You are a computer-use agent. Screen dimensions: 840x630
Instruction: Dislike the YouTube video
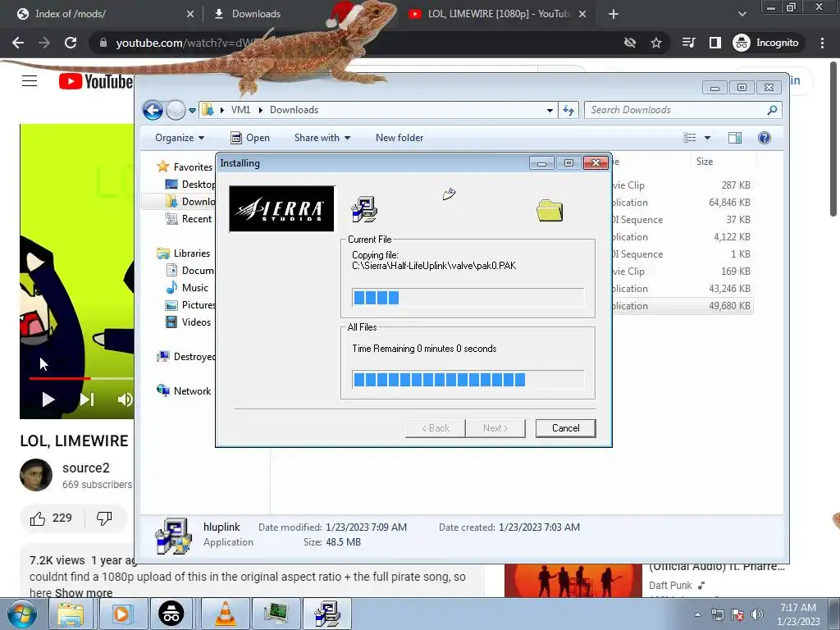[x=104, y=518]
